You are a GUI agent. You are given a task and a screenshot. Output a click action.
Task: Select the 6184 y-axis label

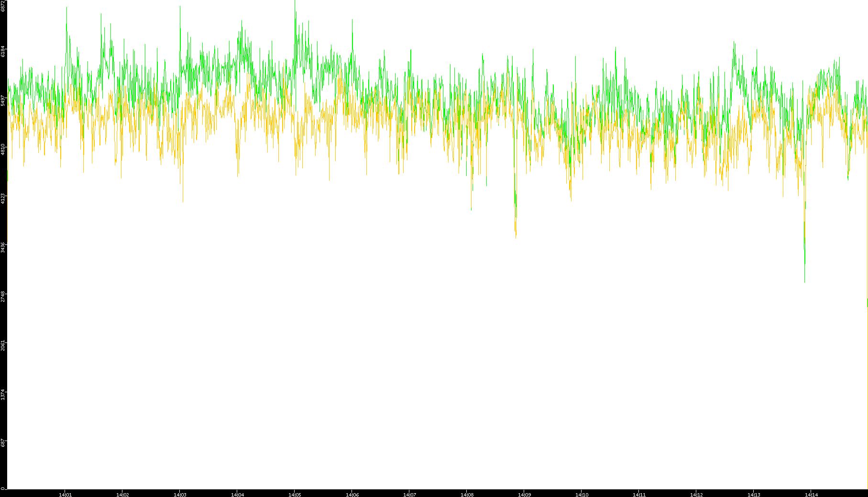click(3, 51)
